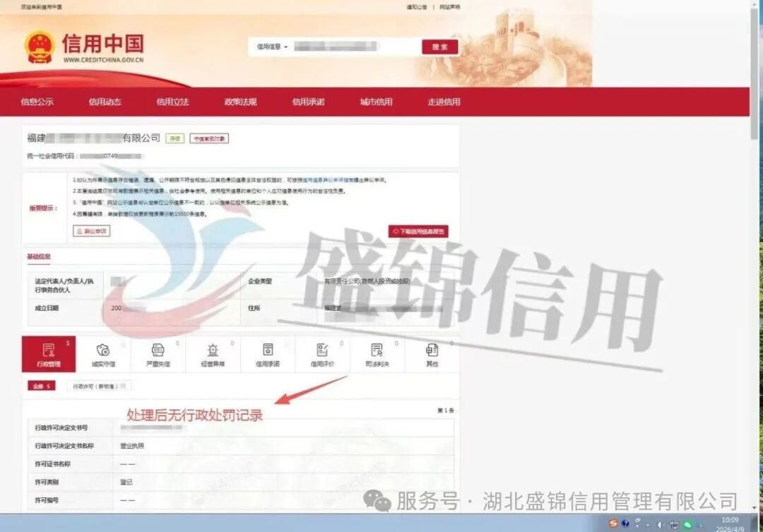The height and width of the screenshot is (532, 763).
Task: Click the 登记 value in 许可类别 row
Action: 126,482
